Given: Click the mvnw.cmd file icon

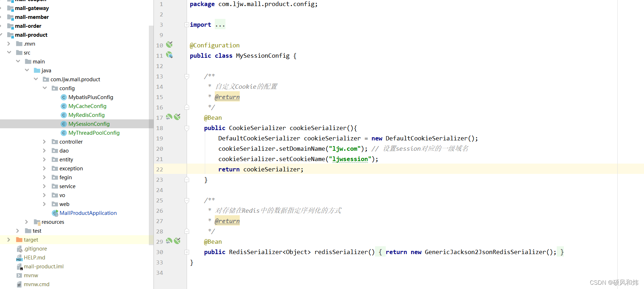Looking at the screenshot, I should point(19,284).
